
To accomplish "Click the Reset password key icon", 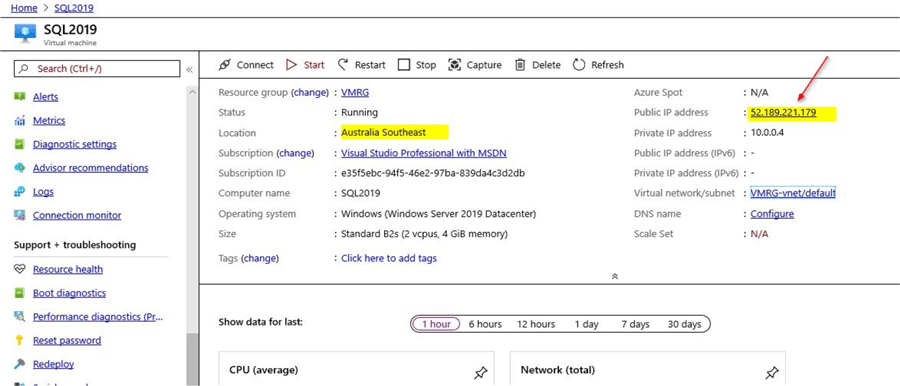I will point(20,340).
